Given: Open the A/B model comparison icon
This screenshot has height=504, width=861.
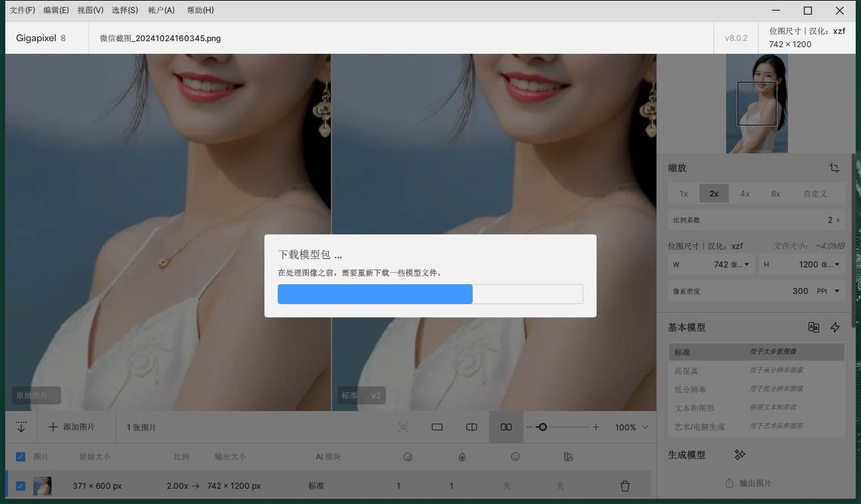Looking at the screenshot, I should (813, 327).
